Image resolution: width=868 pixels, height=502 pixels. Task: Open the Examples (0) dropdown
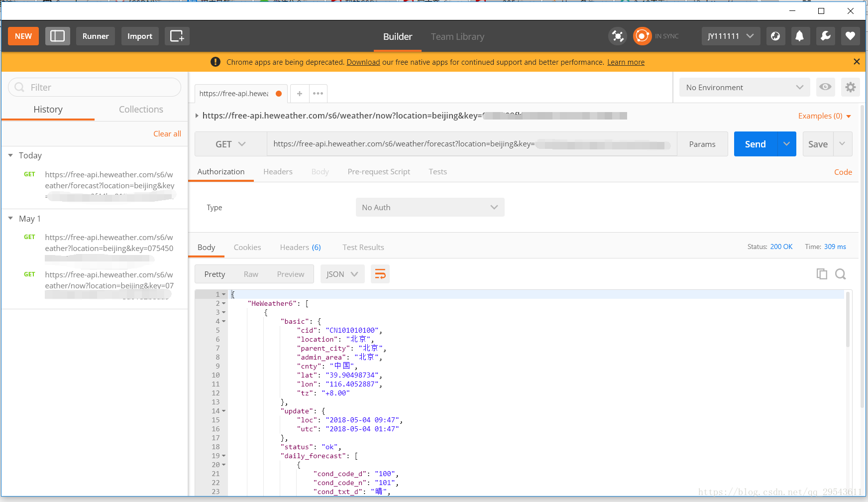pyautogui.click(x=825, y=116)
